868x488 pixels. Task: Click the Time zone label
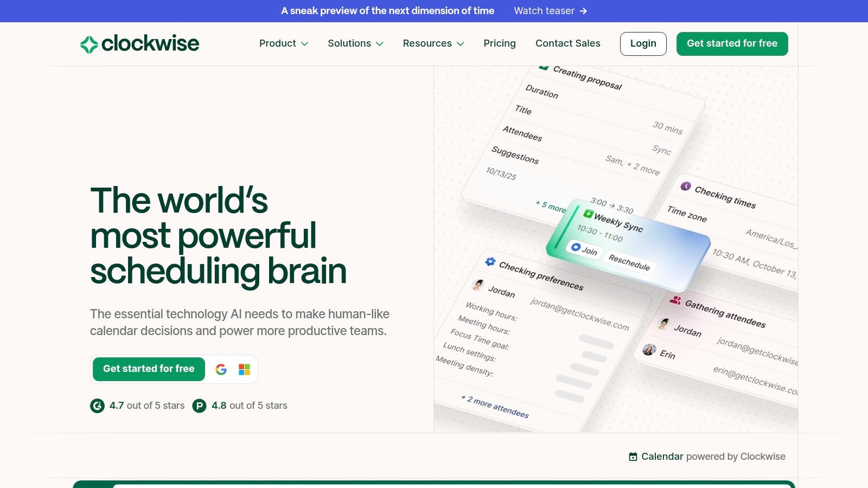pyautogui.click(x=687, y=214)
